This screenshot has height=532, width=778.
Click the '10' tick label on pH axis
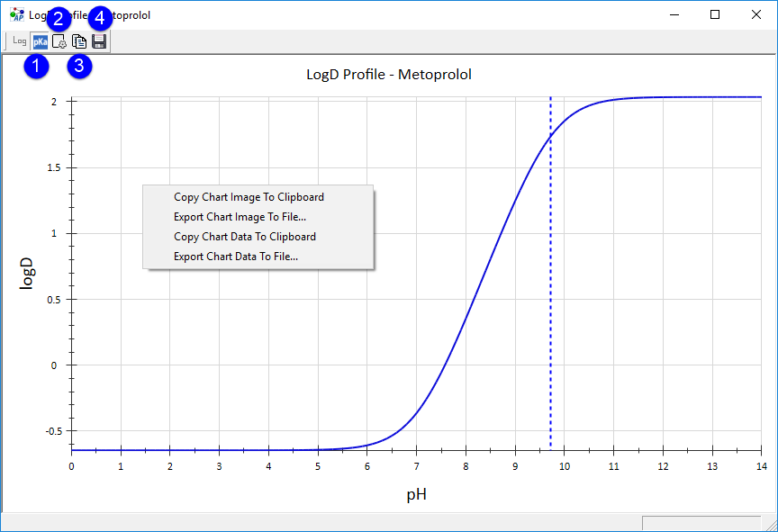(x=565, y=466)
